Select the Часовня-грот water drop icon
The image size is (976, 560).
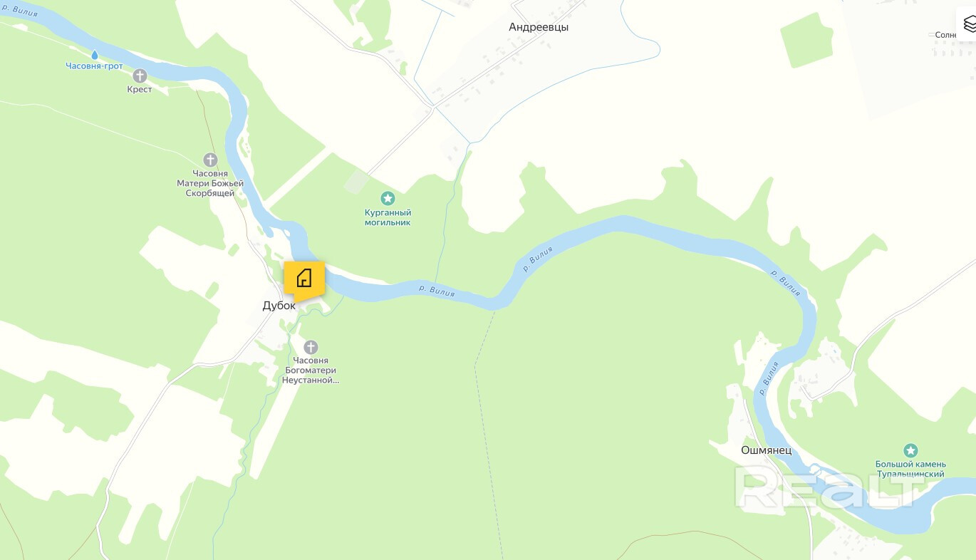pyautogui.click(x=95, y=54)
